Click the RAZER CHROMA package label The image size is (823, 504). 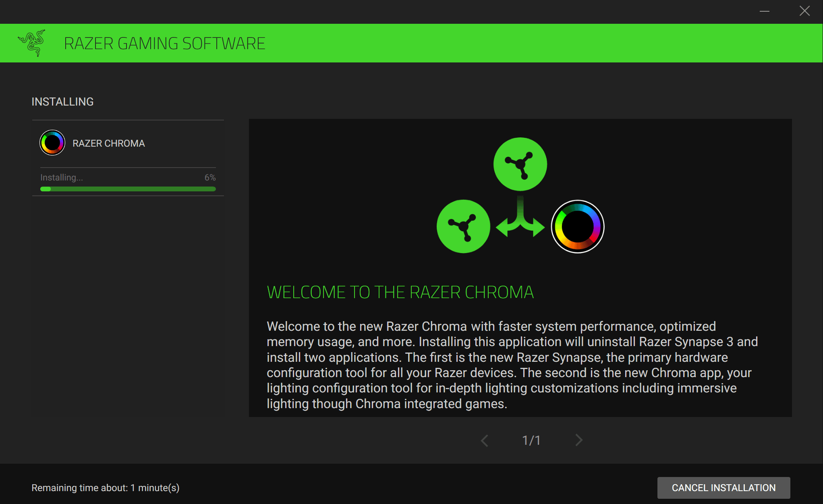(108, 143)
